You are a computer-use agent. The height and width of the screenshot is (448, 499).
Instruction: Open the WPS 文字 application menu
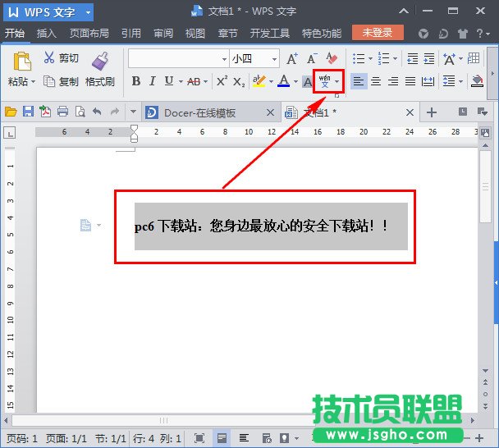click(48, 12)
